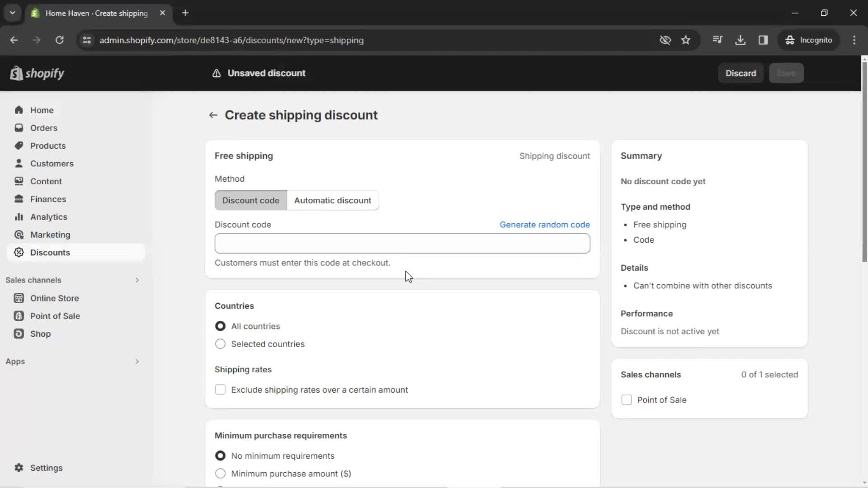Open Analytics sidebar icon

click(18, 216)
